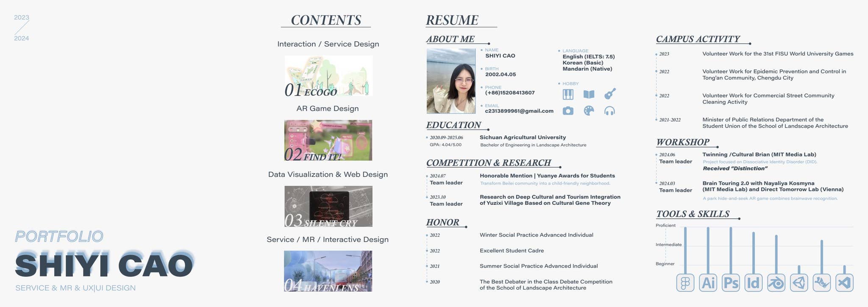
Task: Open the 01 ECOGO project thumbnail
Action: click(329, 76)
